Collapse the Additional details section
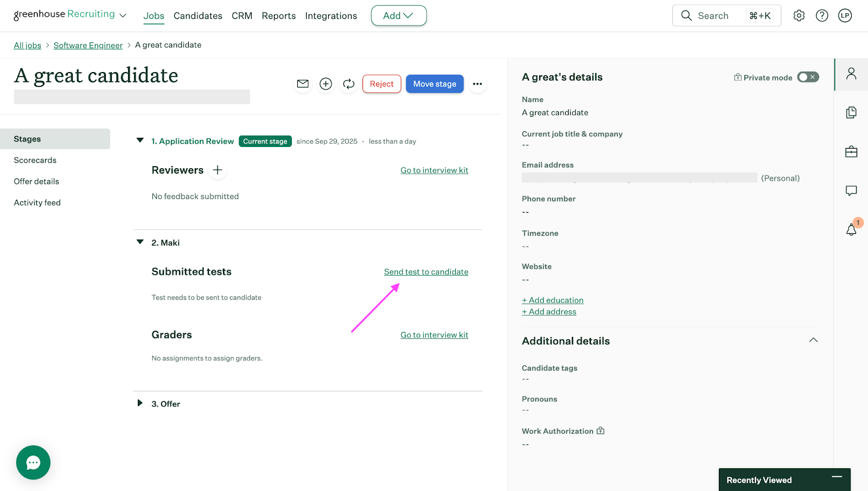 813,340
